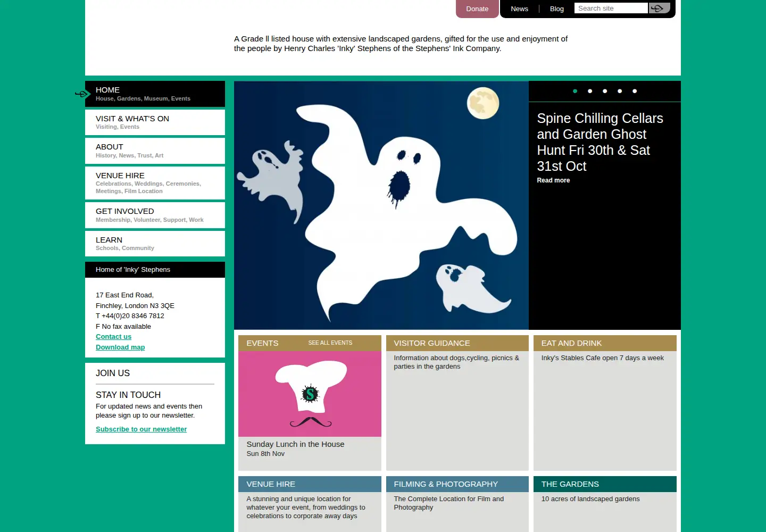Open the Events panel heading
This screenshot has width=766, height=532.
coord(262,343)
